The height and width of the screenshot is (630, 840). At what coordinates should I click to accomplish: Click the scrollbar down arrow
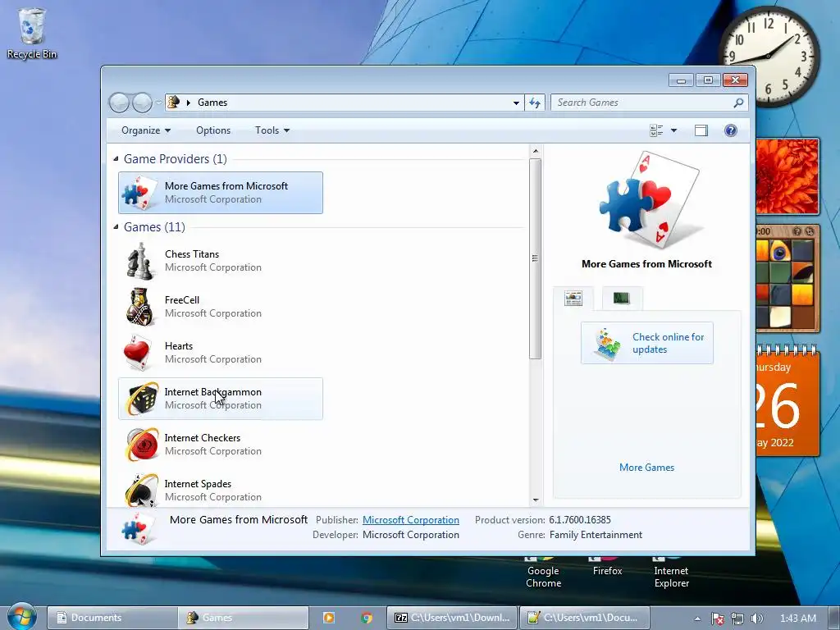click(x=535, y=500)
